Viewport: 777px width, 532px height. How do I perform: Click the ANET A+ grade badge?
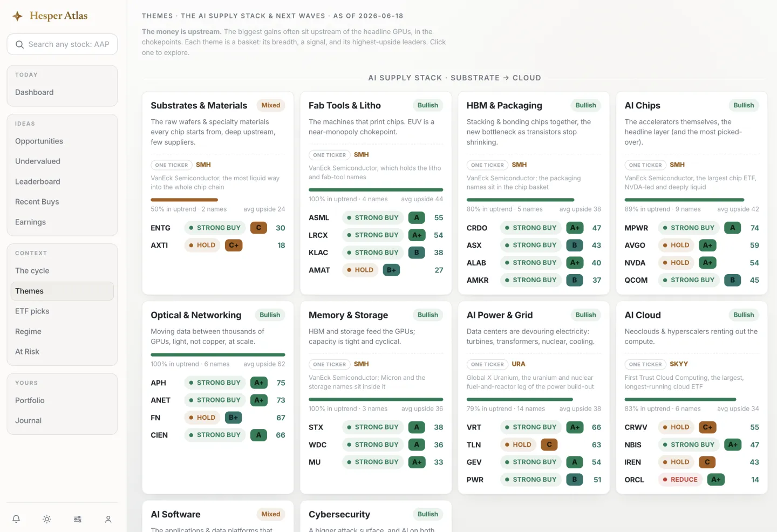[259, 400]
